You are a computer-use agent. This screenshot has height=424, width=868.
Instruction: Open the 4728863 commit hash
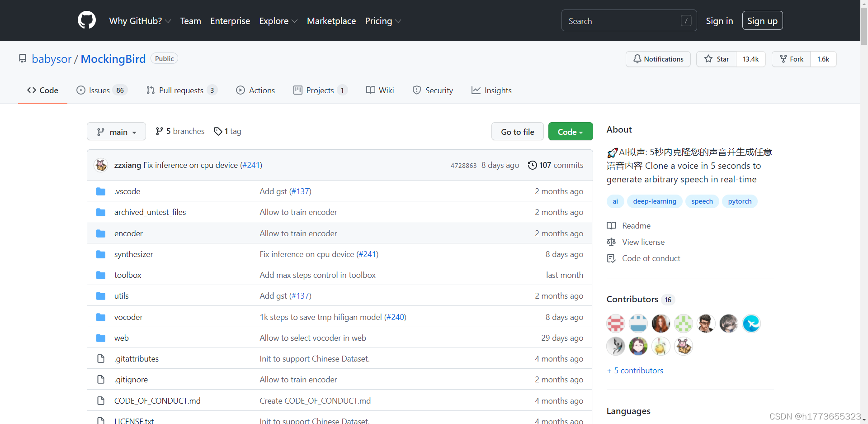463,166
